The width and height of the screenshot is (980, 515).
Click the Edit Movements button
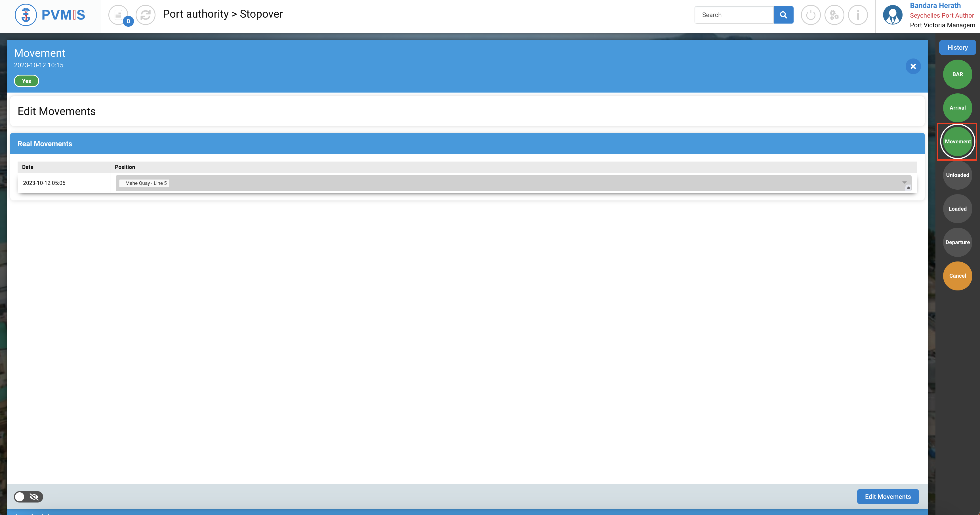click(x=888, y=497)
